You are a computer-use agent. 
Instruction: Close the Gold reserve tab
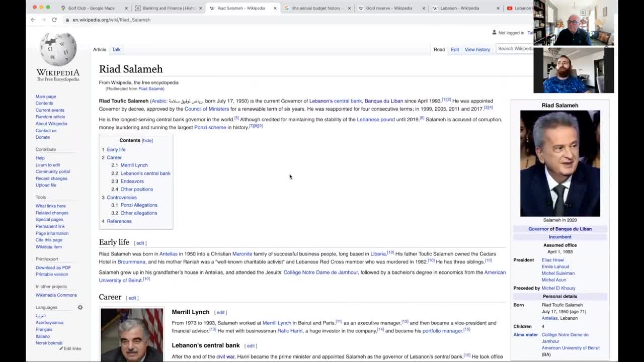click(424, 8)
